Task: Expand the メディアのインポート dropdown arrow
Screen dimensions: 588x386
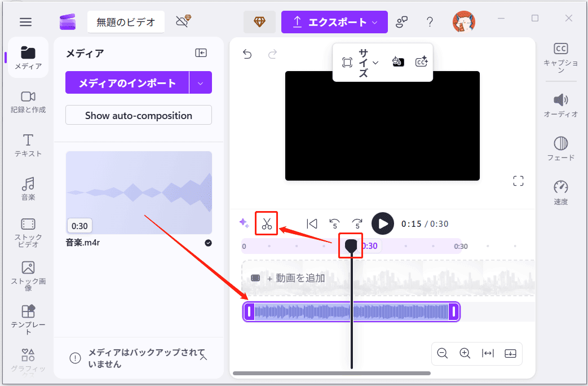Action: point(201,82)
